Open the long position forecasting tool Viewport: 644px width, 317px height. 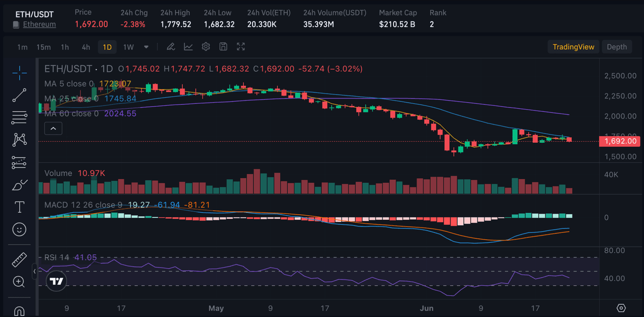pos(19,162)
